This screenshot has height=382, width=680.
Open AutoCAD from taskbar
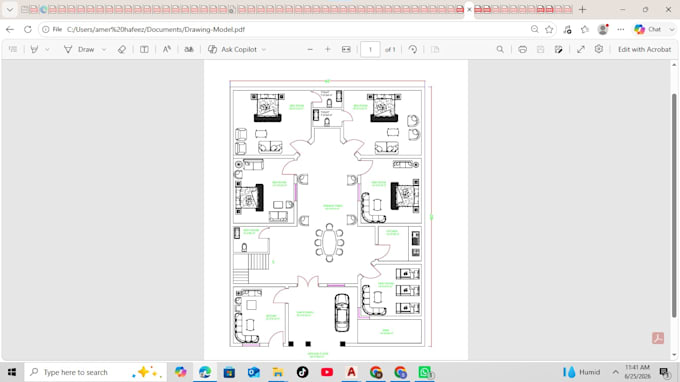pos(351,372)
